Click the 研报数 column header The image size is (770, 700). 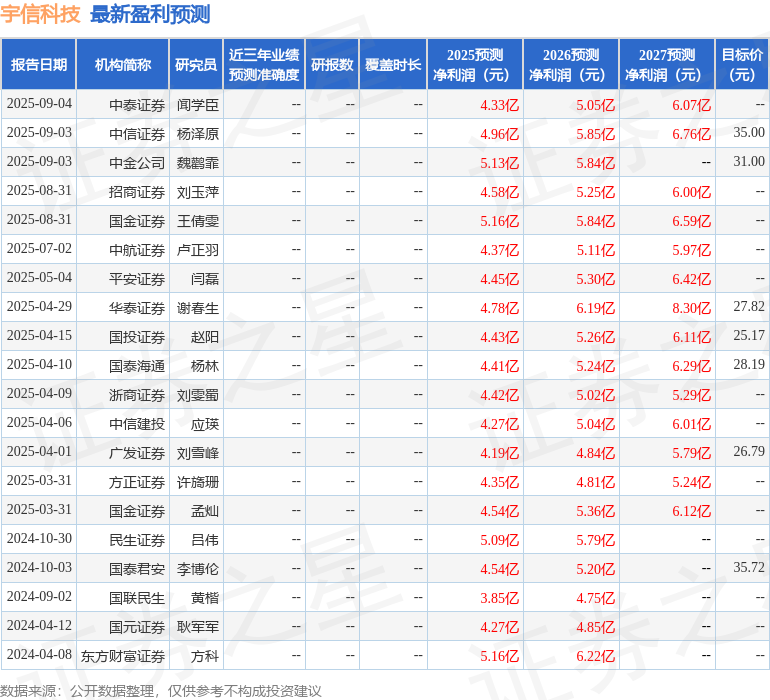pyautogui.click(x=332, y=64)
